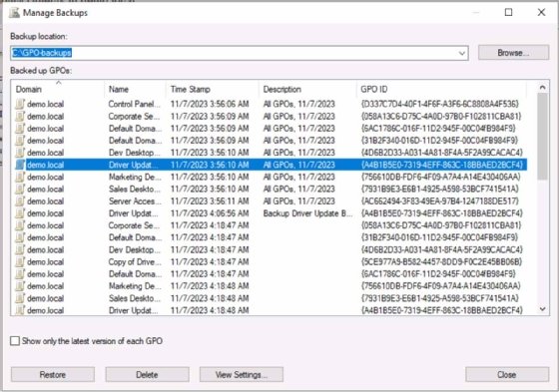559x392 pixels.
Task: Click the vertical scrollbar thumb of the GPO list
Action: (x=543, y=137)
